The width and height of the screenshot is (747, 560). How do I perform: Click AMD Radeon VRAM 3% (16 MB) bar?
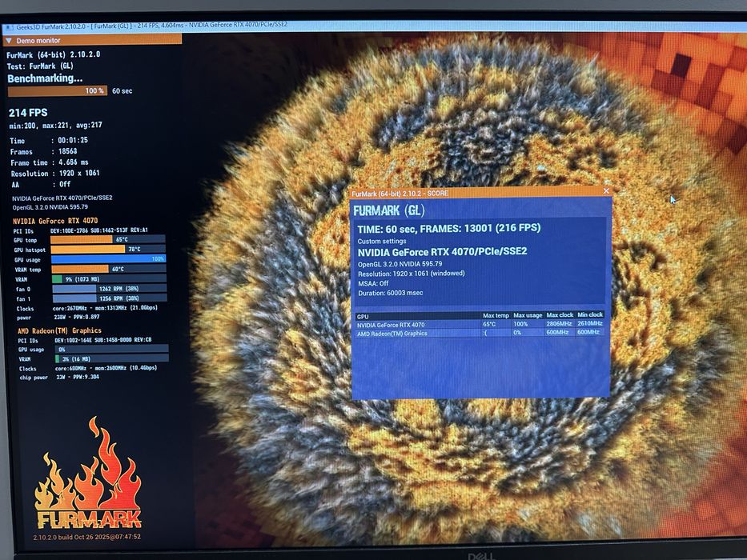[111, 358]
